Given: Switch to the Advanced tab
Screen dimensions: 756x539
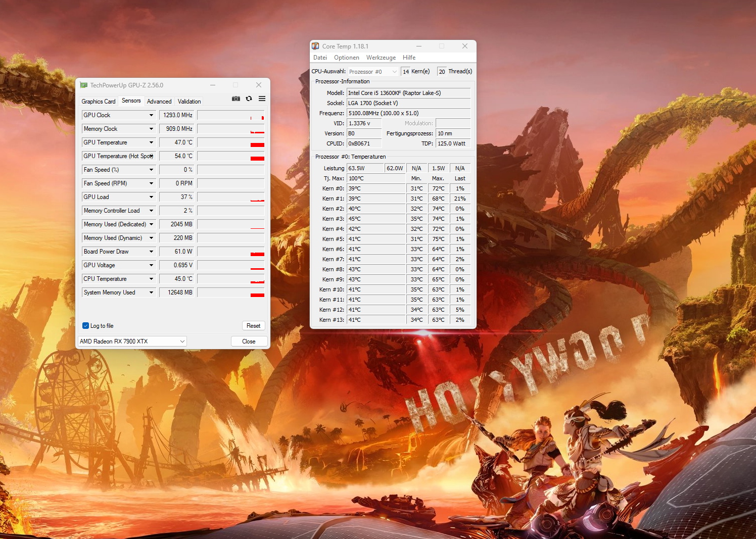Looking at the screenshot, I should coord(159,102).
